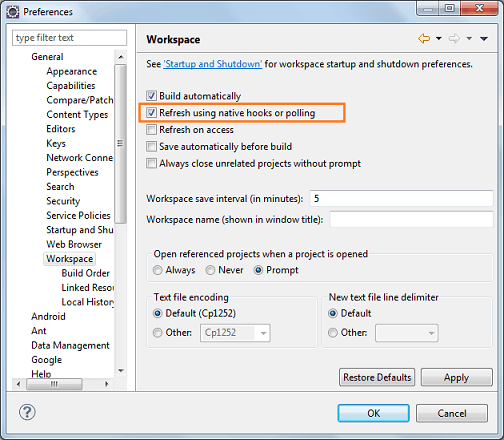Click the Restore Defaults button
Image resolution: width=504 pixels, height=440 pixels.
click(377, 377)
